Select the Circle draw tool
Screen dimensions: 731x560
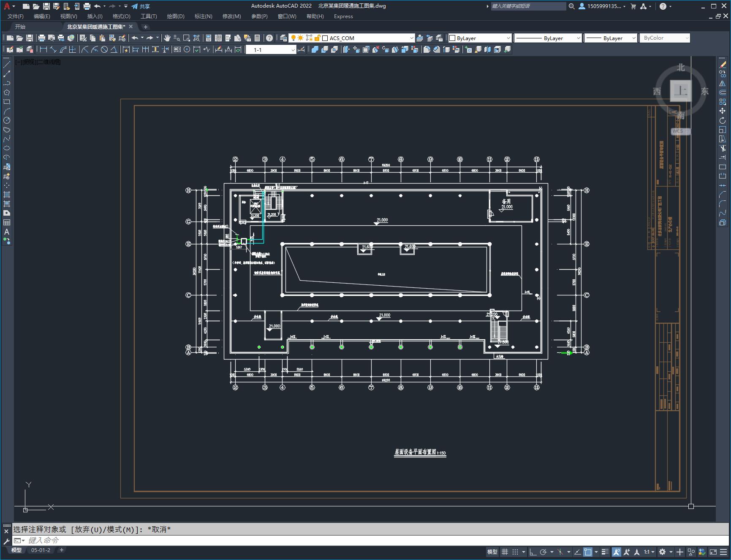(x=7, y=121)
